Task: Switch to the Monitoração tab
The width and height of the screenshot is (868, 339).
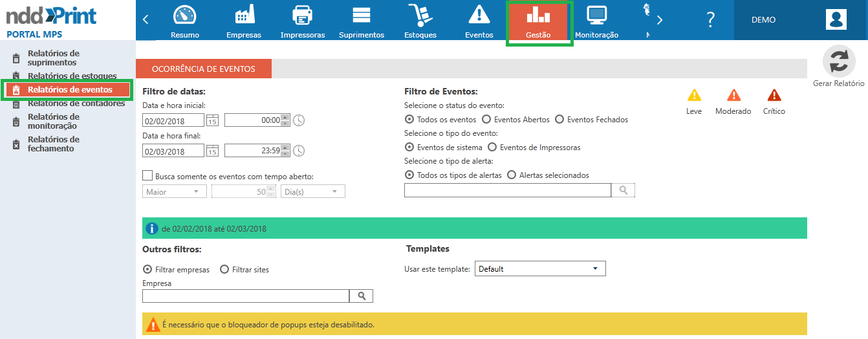Action: pyautogui.click(x=596, y=21)
